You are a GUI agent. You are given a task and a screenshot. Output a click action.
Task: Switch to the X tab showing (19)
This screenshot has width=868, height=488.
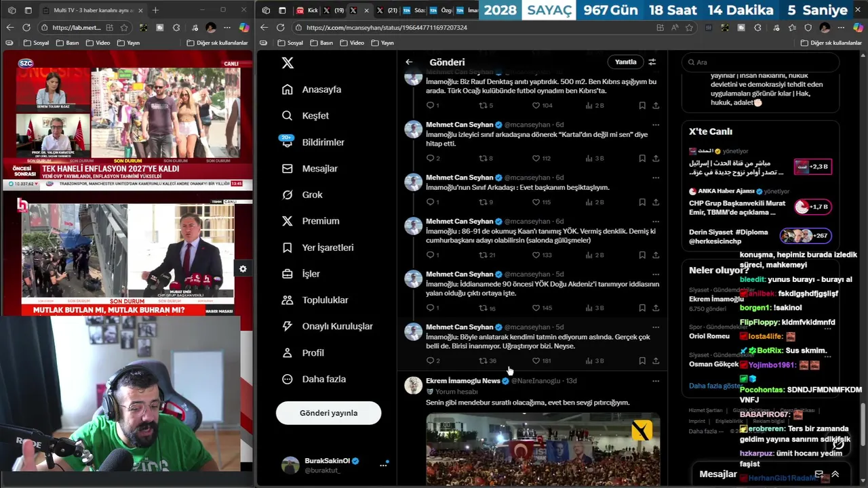click(332, 10)
